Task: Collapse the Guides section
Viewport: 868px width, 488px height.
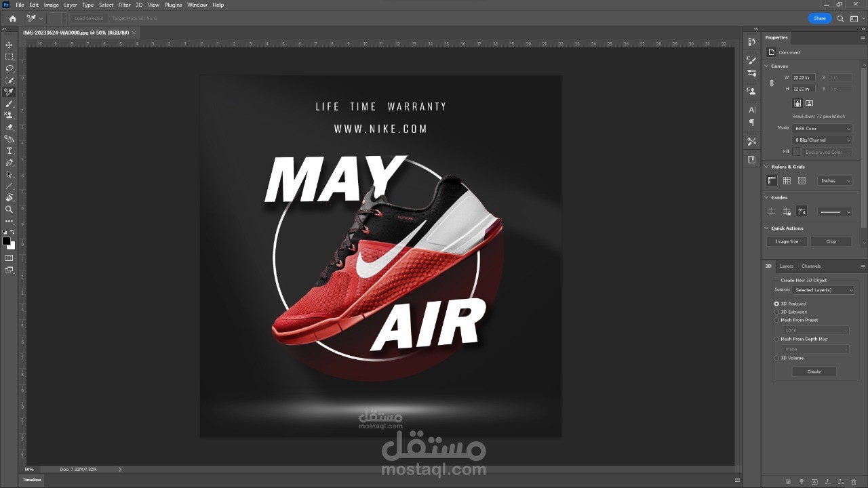Action: pos(767,198)
